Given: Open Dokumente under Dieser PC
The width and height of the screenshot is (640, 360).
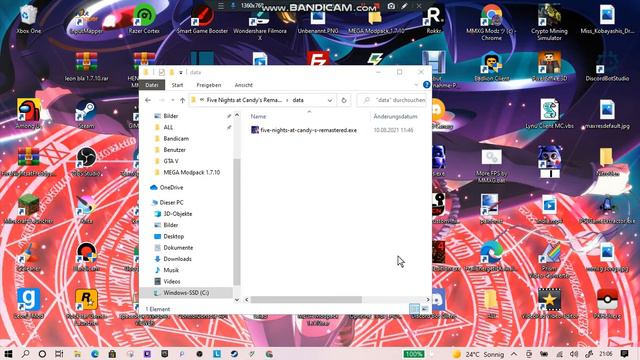Looking at the screenshot, I should 178,248.
